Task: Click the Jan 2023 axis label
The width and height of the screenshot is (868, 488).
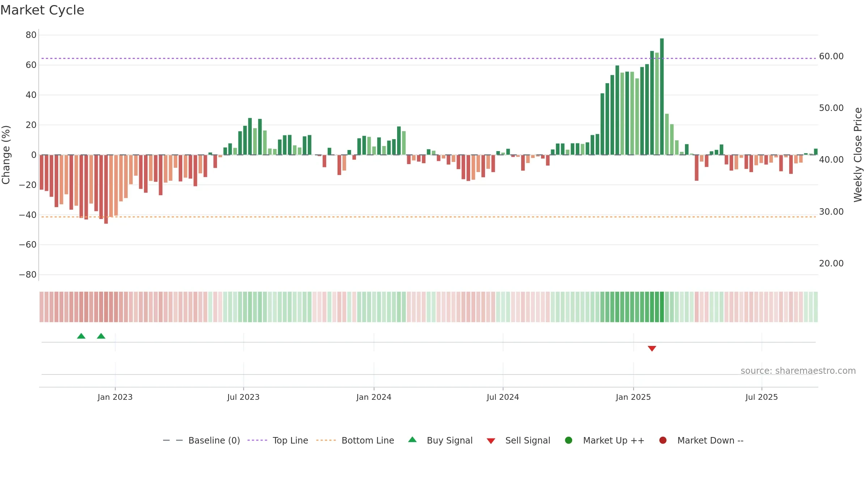Action: [115, 397]
